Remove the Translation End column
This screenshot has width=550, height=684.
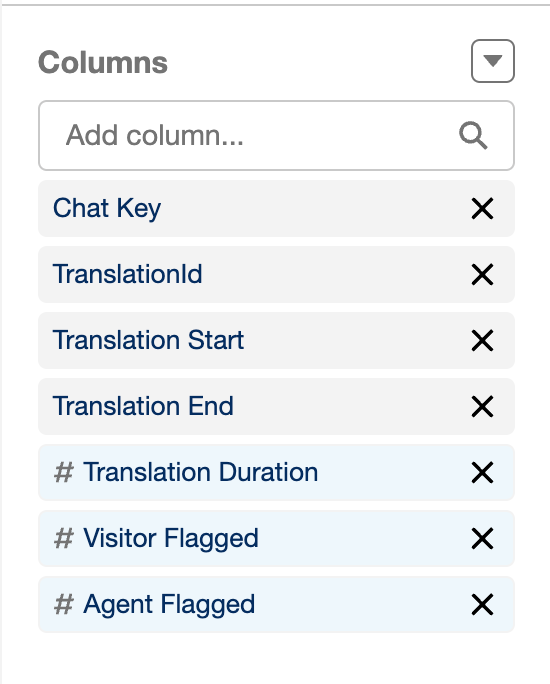point(482,407)
